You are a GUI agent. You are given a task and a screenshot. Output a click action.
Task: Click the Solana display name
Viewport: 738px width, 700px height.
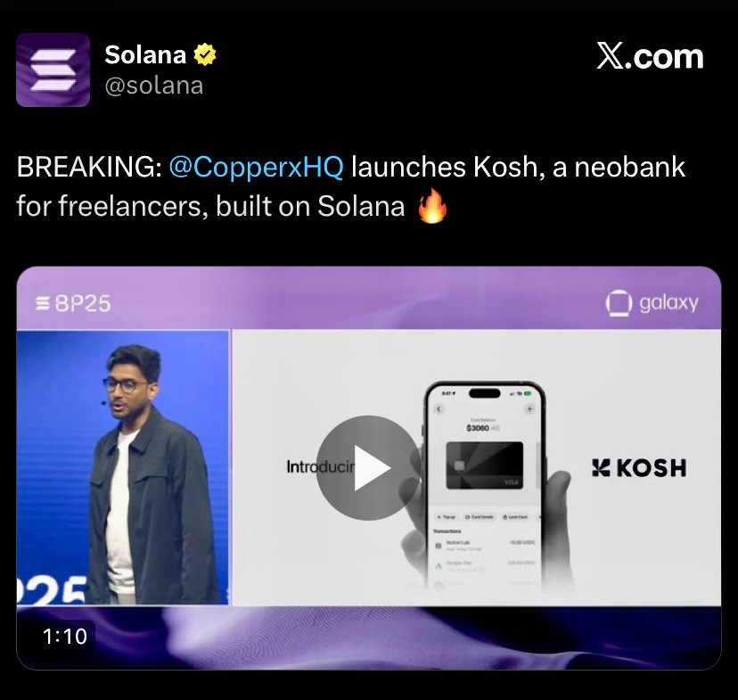point(145,54)
